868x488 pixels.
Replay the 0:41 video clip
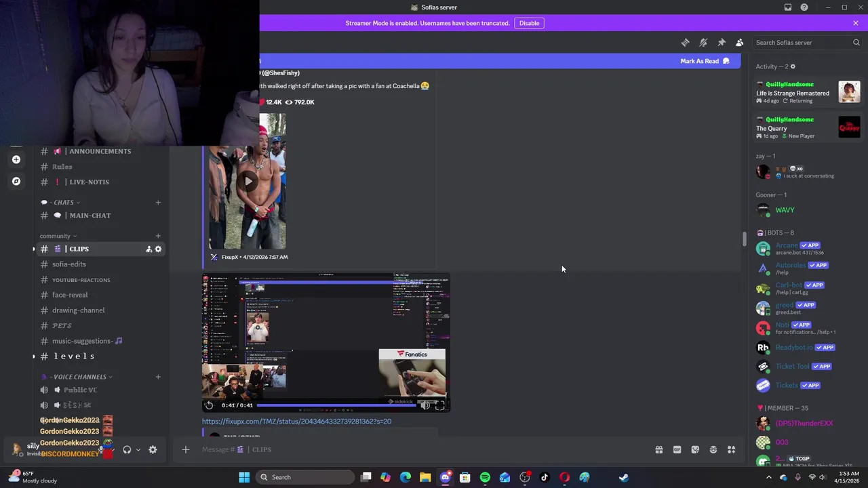click(209, 405)
